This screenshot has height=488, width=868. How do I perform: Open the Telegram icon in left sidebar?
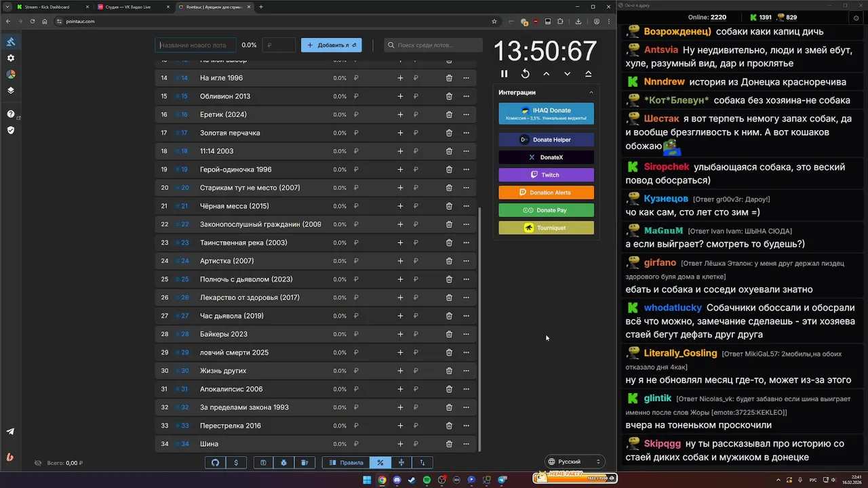[x=11, y=432]
